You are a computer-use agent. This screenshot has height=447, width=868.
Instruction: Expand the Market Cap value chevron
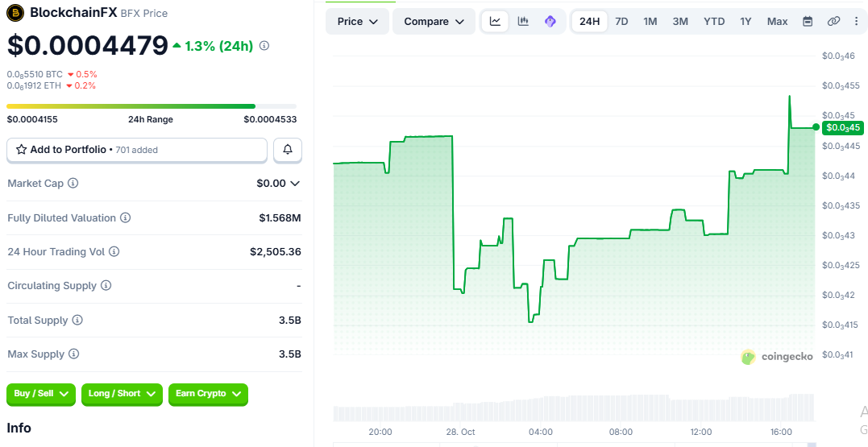(295, 183)
